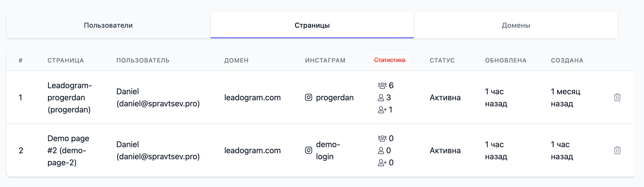
Task: Click the group statistics icon for Leadogram-progerdan
Action: [x=382, y=86]
